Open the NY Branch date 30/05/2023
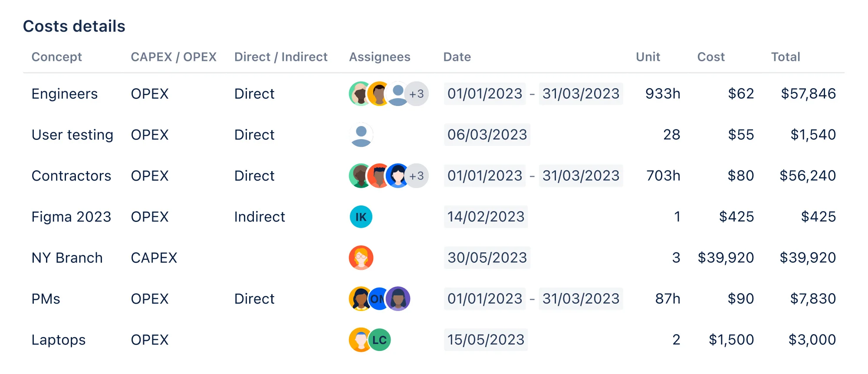 487,258
